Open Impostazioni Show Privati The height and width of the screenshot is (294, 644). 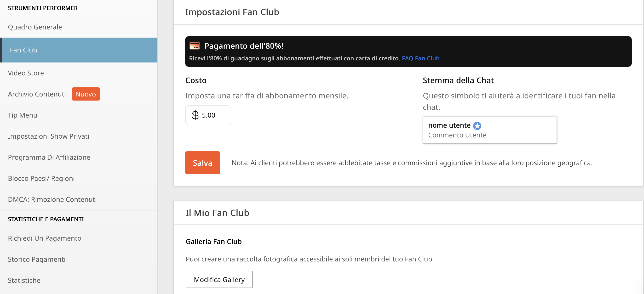click(48, 136)
